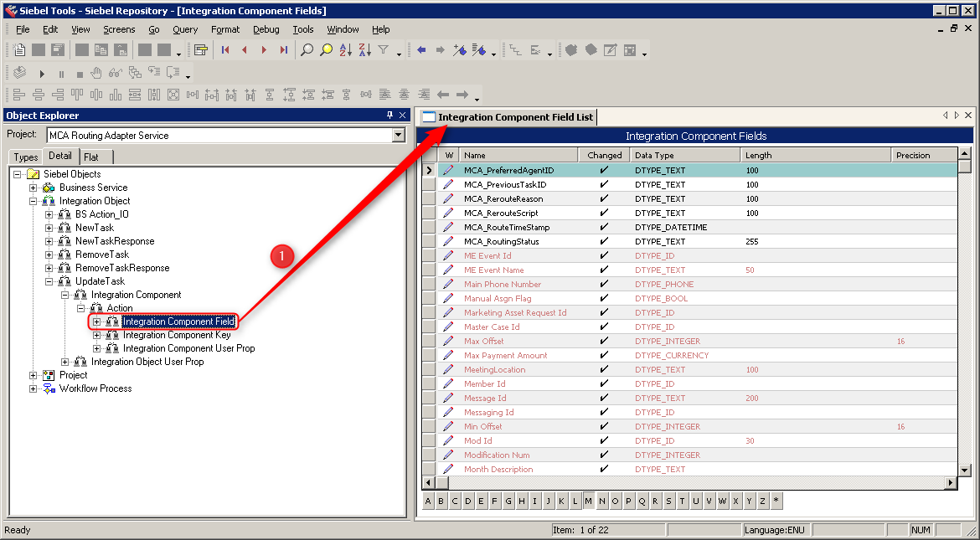980x540 pixels.
Task: Toggle Changed checkmark for MCA_PreferredAgentID
Action: 604,170
